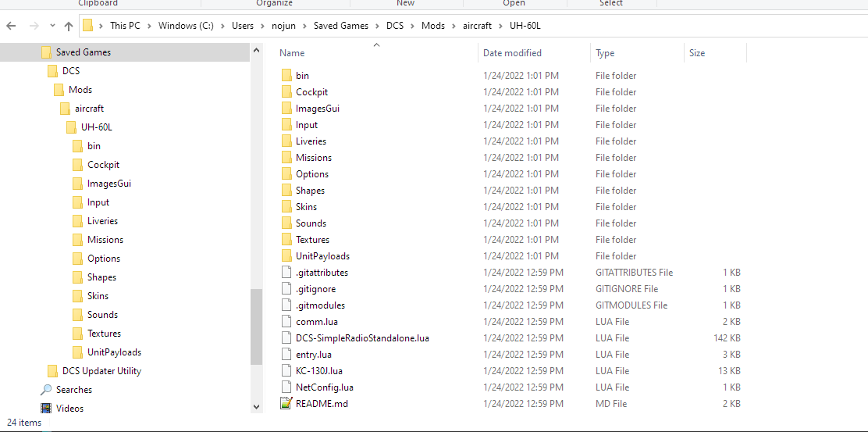This screenshot has height=432, width=868.
Task: Click the 'MD File' type cell
Action: pos(611,404)
